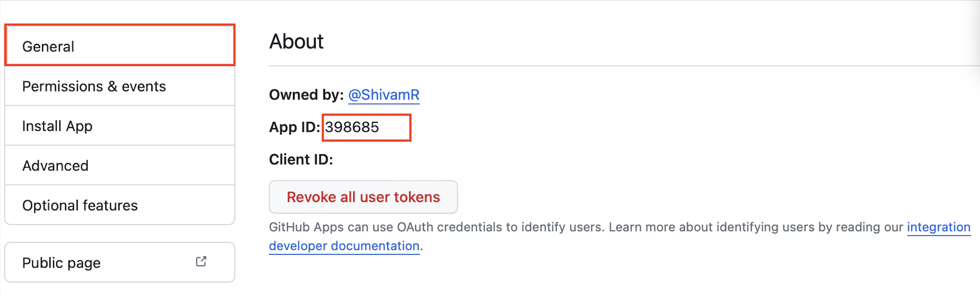Viewport: 980px width, 297px height.
Task: Click the 'Client ID:' label
Action: click(x=301, y=159)
